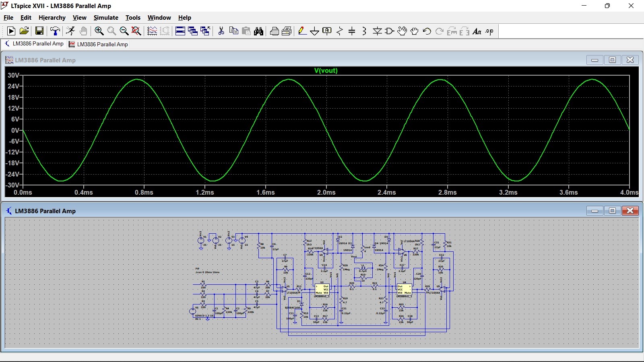Image resolution: width=644 pixels, height=362 pixels.
Task: Click the V(vout) trace label
Action: click(x=326, y=70)
